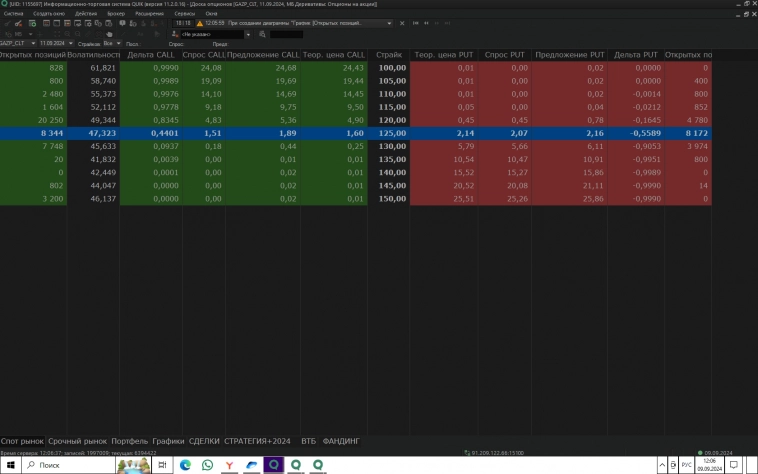Switch to the active QUIK taskbar window
Image resolution: width=758 pixels, height=474 pixels.
(x=274, y=465)
